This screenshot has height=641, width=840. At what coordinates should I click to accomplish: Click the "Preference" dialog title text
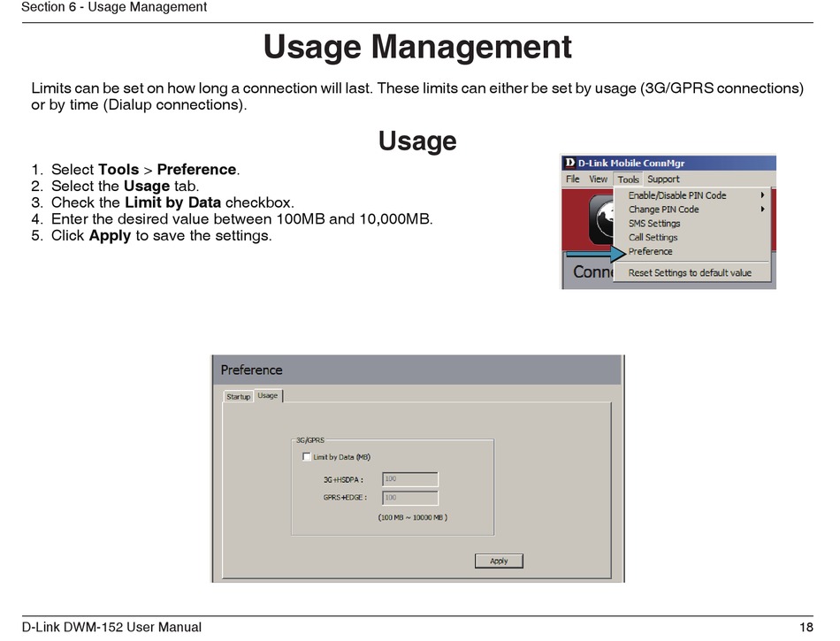click(251, 370)
